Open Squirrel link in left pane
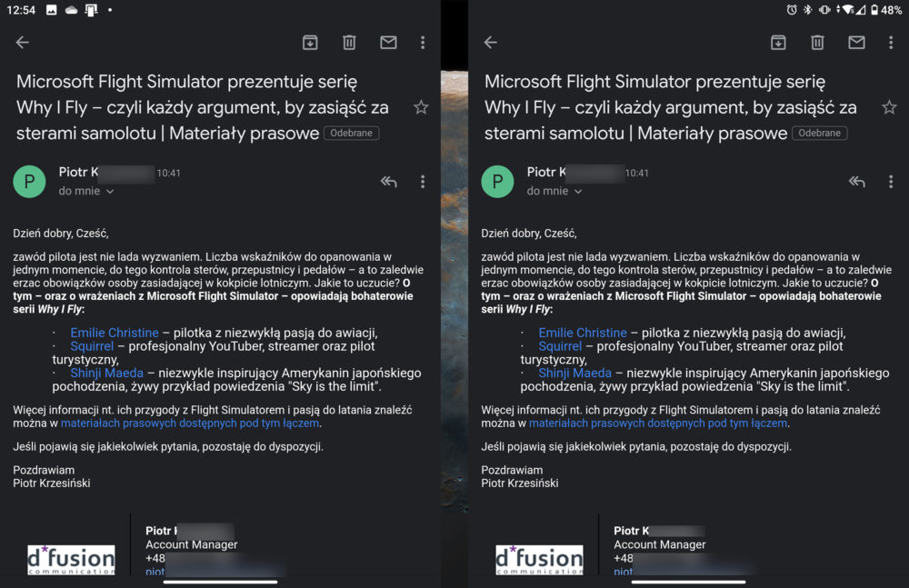The width and height of the screenshot is (909, 588). point(92,346)
